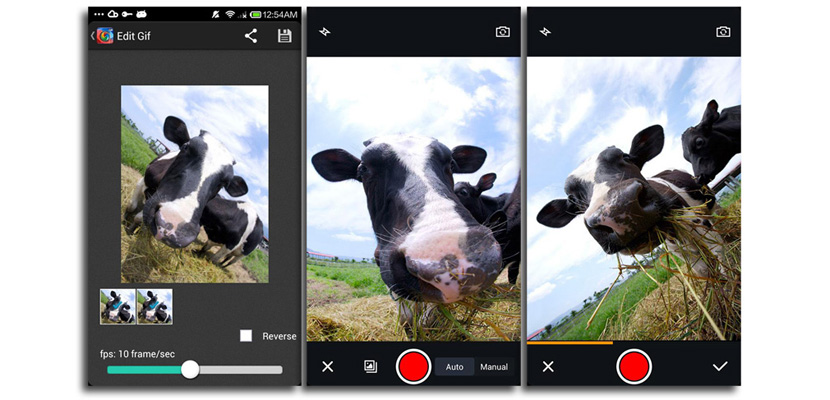The height and width of the screenshot is (400, 830).
Task: Tap the switch camera icon on the rightmost screen
Action: [722, 32]
